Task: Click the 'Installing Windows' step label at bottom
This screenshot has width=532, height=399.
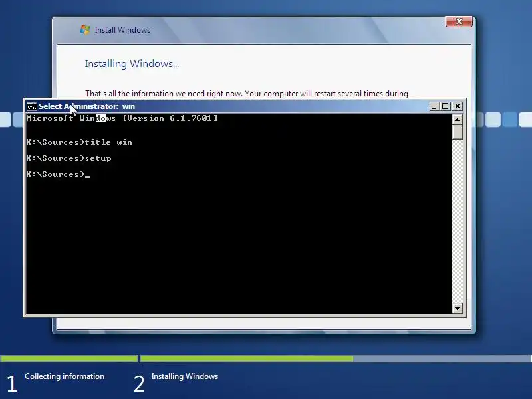Action: pyautogui.click(x=185, y=376)
